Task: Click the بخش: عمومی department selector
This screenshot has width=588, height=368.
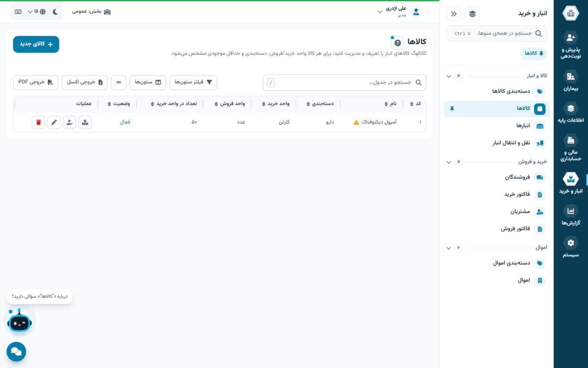Action: pos(92,11)
